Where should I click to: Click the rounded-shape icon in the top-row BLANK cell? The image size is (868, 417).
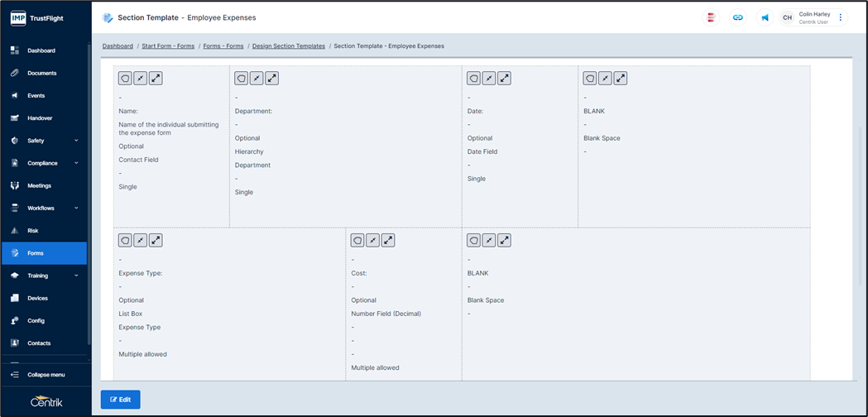pos(590,79)
